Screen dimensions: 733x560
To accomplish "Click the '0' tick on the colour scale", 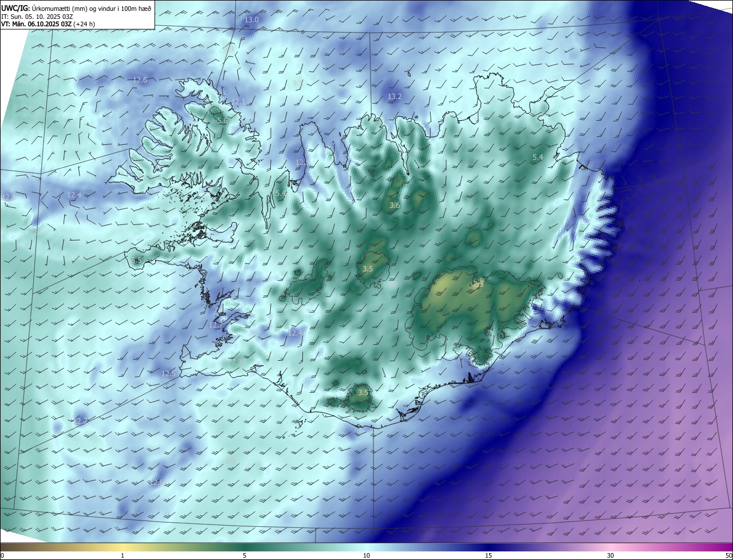I will (2, 555).
